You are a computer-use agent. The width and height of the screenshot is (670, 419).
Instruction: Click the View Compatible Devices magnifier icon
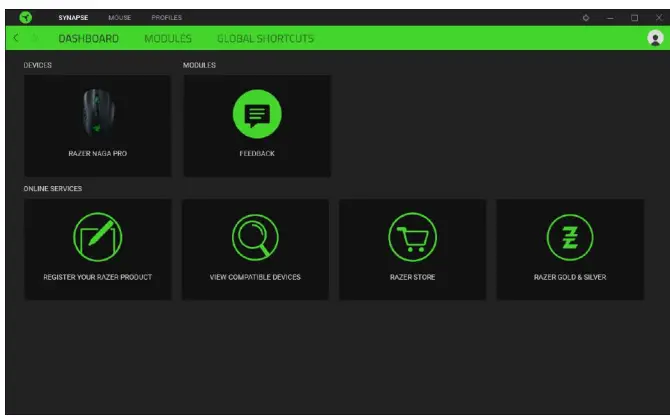click(255, 237)
